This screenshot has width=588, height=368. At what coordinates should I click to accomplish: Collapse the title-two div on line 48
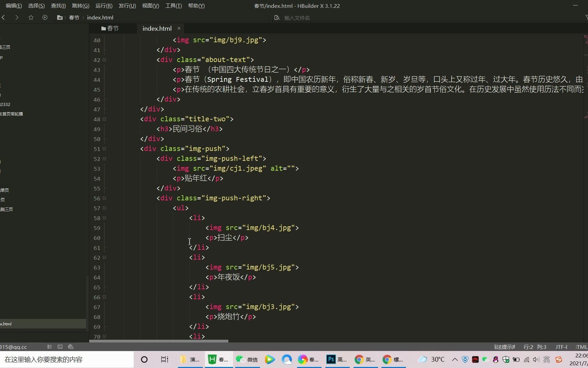pyautogui.click(x=104, y=119)
